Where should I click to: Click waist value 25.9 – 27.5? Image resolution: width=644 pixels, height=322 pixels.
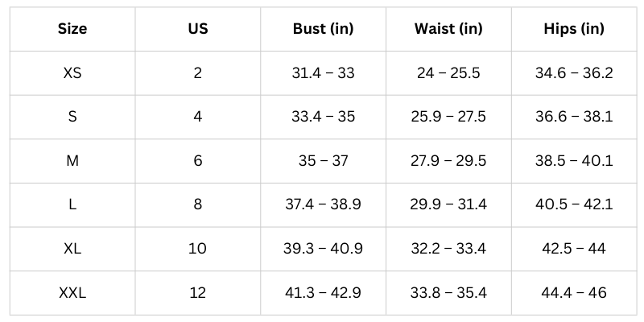coord(448,117)
